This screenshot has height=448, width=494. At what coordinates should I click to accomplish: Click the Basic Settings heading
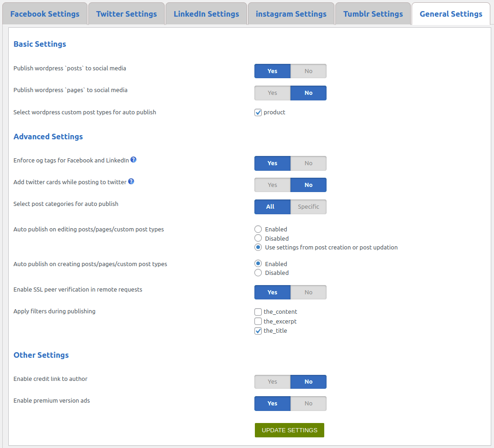point(40,44)
